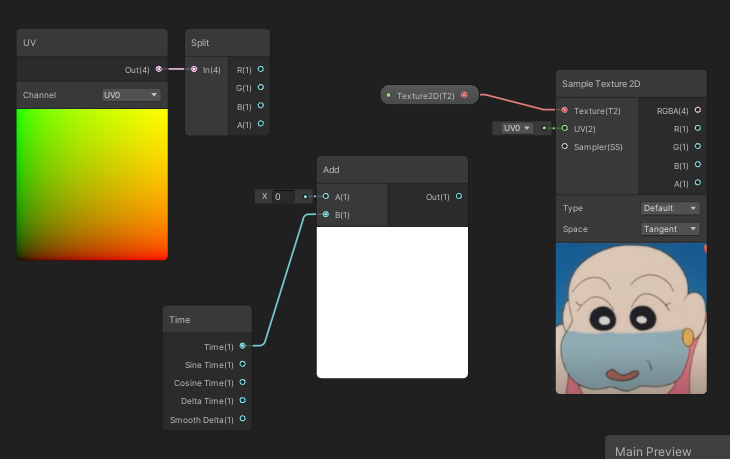
Task: Click Sample Texture 2D A(1) output port
Action: tap(697, 182)
